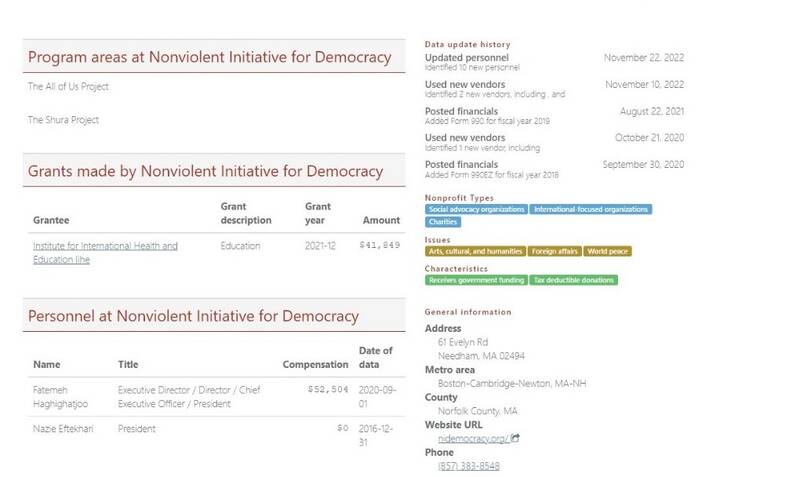This screenshot has width=800, height=477.
Task: Click the Charities nonprofit type tag
Action: (x=444, y=222)
